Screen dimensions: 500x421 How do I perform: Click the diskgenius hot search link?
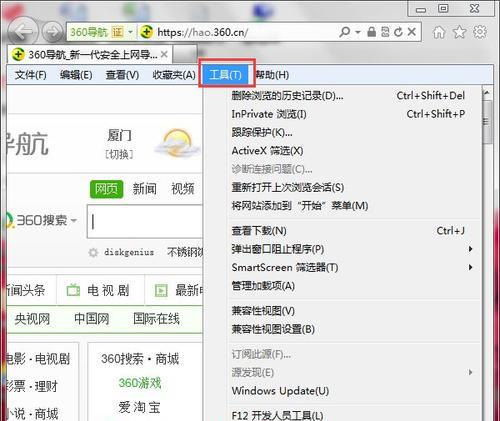[129, 252]
